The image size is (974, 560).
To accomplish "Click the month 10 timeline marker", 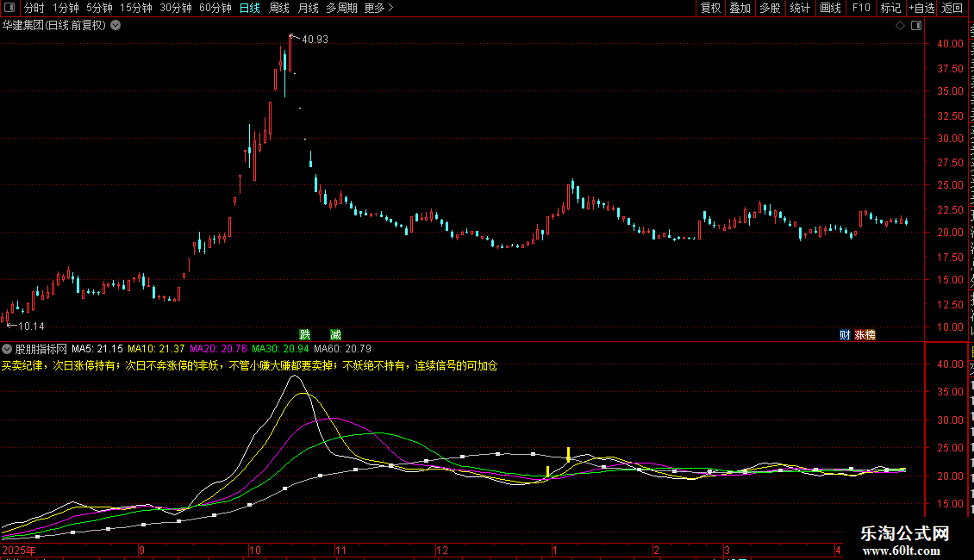I will coord(254,550).
